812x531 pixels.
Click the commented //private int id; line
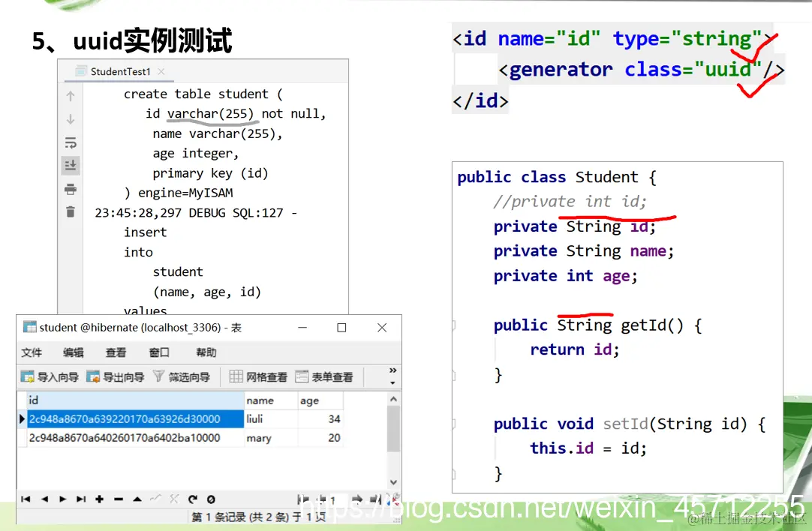570,201
